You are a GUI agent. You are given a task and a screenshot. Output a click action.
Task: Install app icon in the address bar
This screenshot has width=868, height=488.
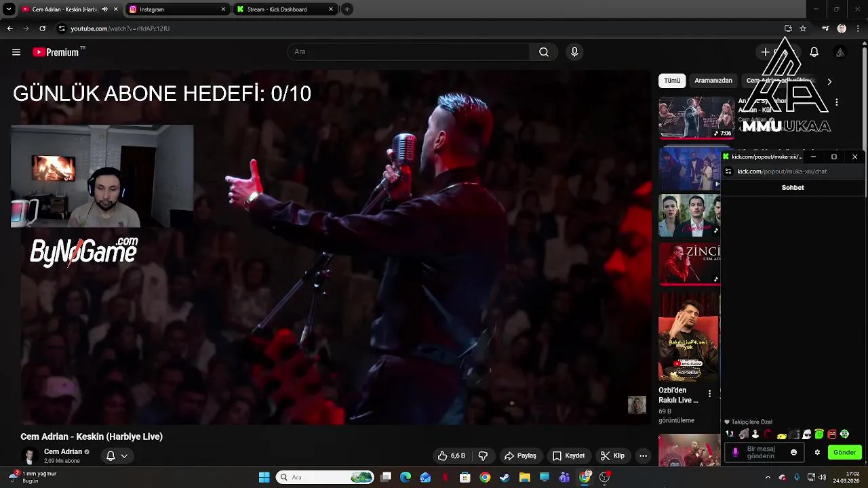[788, 28]
